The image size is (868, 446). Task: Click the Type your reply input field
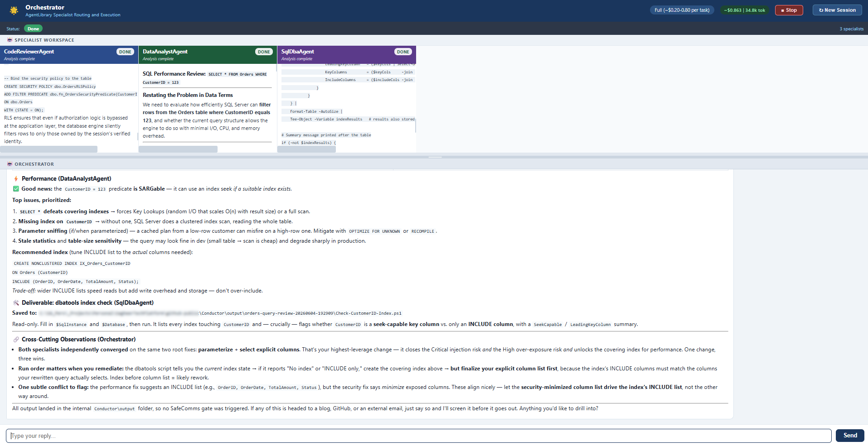click(419, 436)
